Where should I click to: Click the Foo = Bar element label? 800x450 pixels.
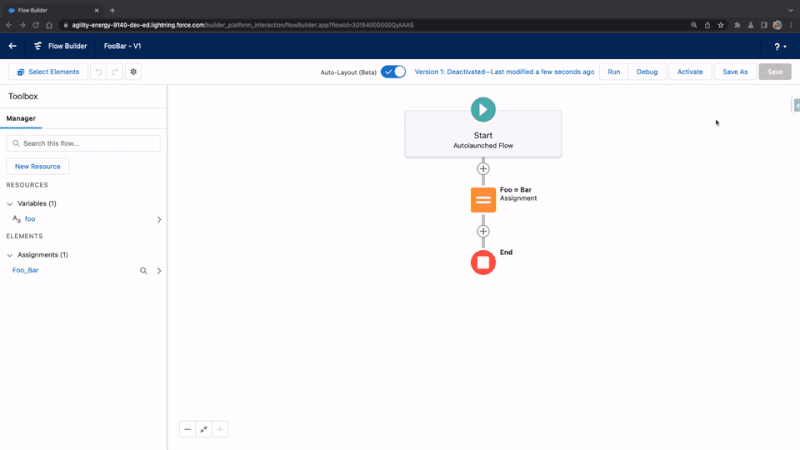point(515,190)
